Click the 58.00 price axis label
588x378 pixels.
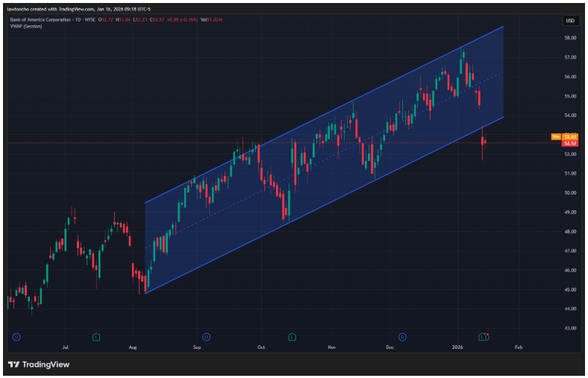tap(570, 38)
